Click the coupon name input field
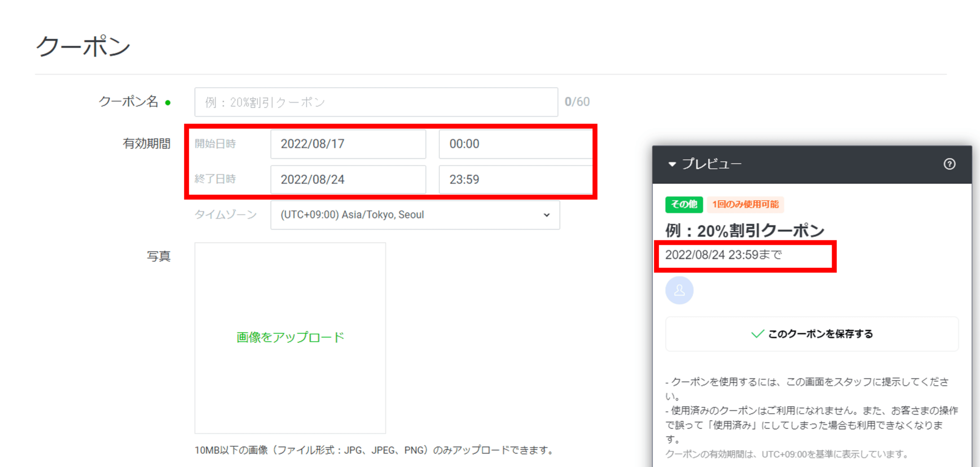The width and height of the screenshot is (980, 467). [x=376, y=101]
